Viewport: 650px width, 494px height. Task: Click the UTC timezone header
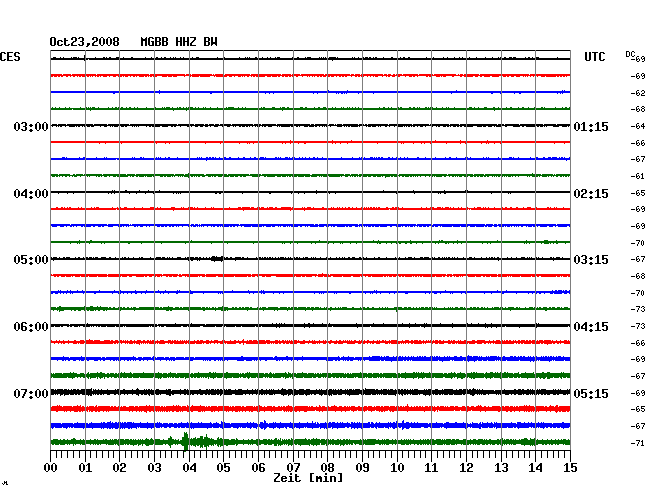click(x=594, y=57)
